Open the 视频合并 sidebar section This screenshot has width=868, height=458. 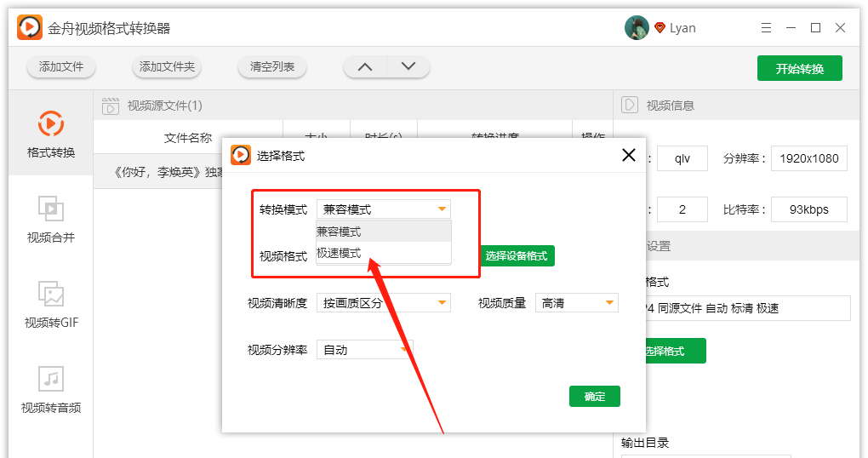(x=51, y=219)
